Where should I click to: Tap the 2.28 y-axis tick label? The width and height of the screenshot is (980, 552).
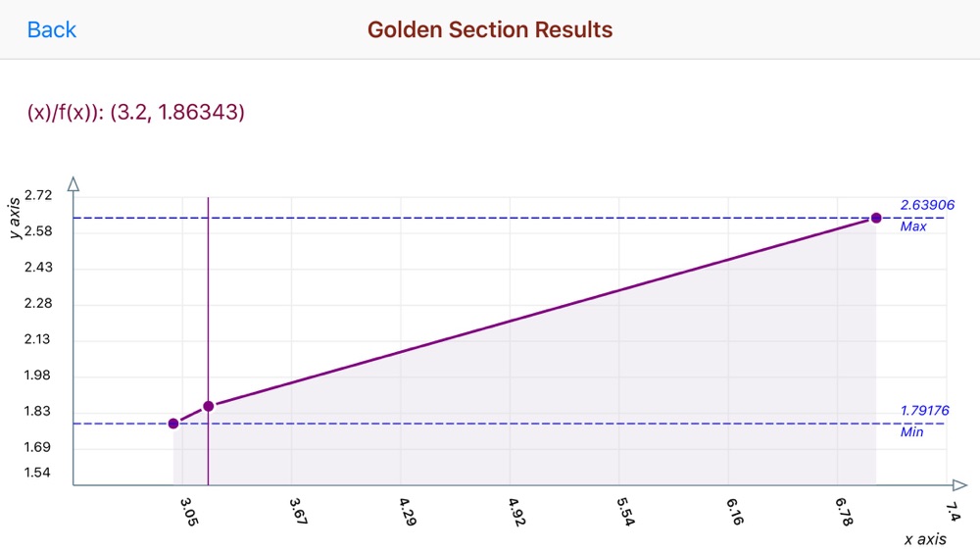(38, 303)
